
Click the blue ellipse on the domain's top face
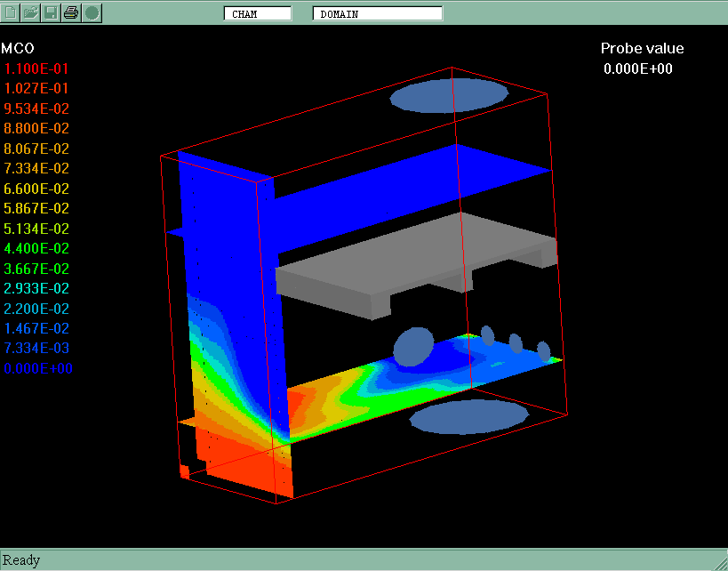(x=450, y=95)
